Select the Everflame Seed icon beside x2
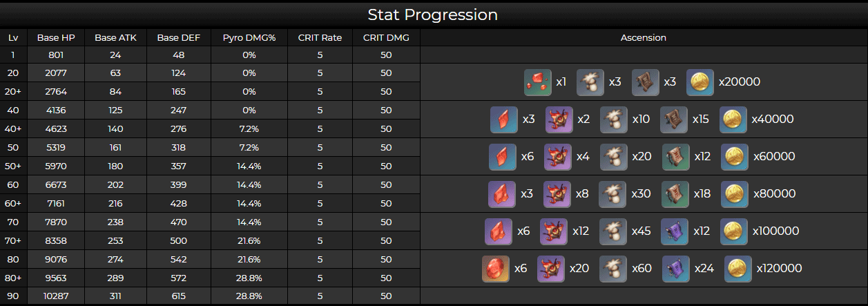The height and width of the screenshot is (306, 868). pyautogui.click(x=559, y=119)
